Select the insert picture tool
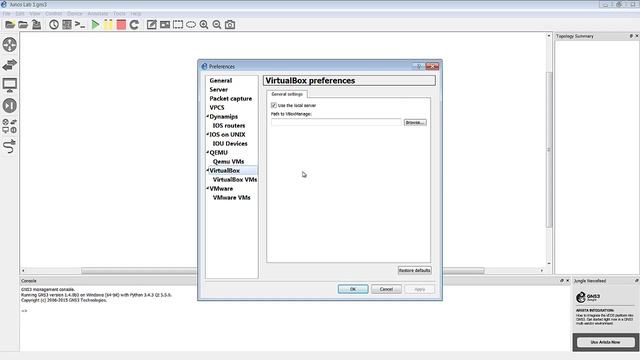The height and width of the screenshot is (360, 640). point(165,24)
